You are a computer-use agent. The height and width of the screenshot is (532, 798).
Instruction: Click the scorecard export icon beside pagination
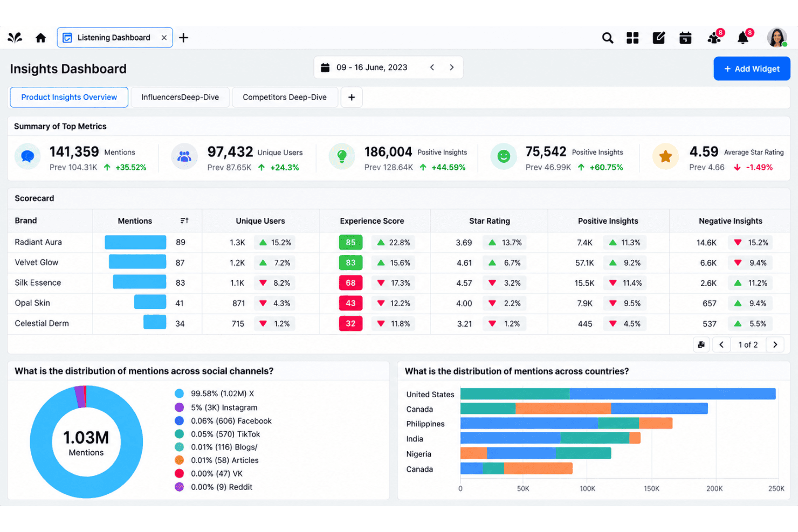(701, 344)
